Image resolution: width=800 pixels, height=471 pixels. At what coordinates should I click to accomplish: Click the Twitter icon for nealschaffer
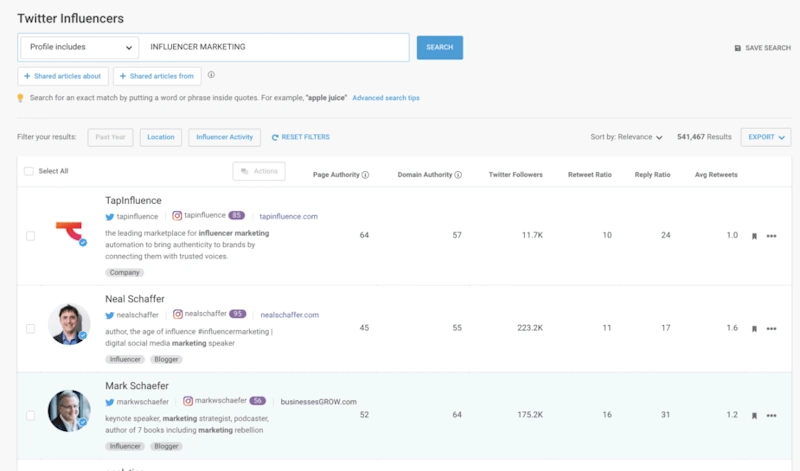[110, 315]
